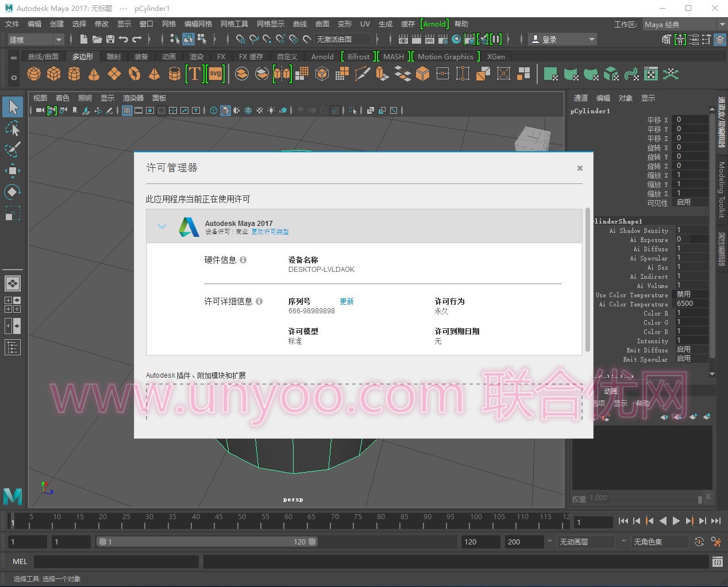Switch to the 多边形 shelf tab
Screen dimensions: 728x587
(x=83, y=56)
